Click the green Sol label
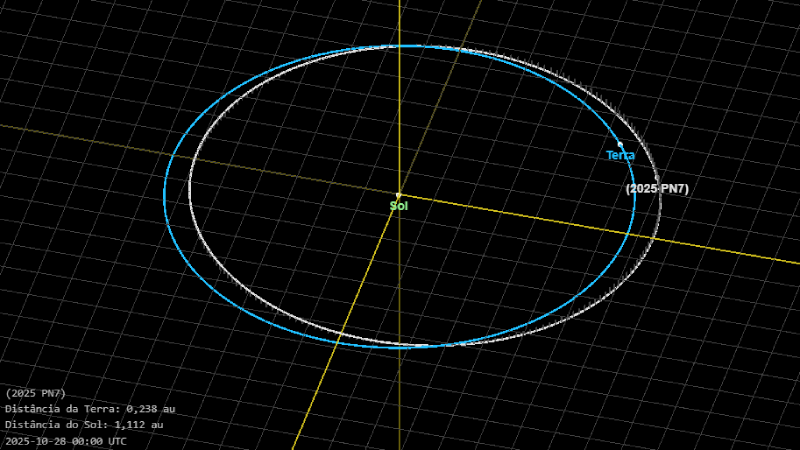The image size is (800, 450). (398, 205)
